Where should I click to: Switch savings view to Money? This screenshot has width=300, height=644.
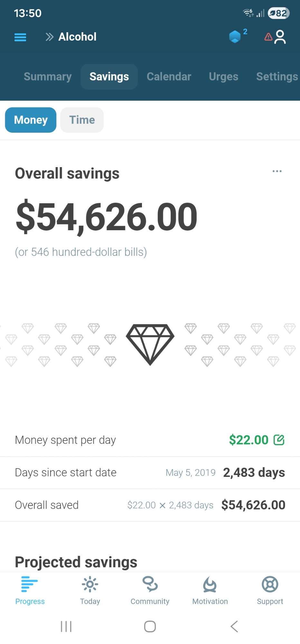pos(31,120)
